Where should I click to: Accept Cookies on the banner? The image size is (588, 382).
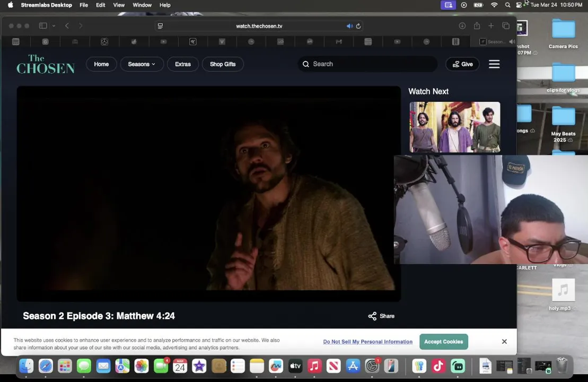click(443, 342)
